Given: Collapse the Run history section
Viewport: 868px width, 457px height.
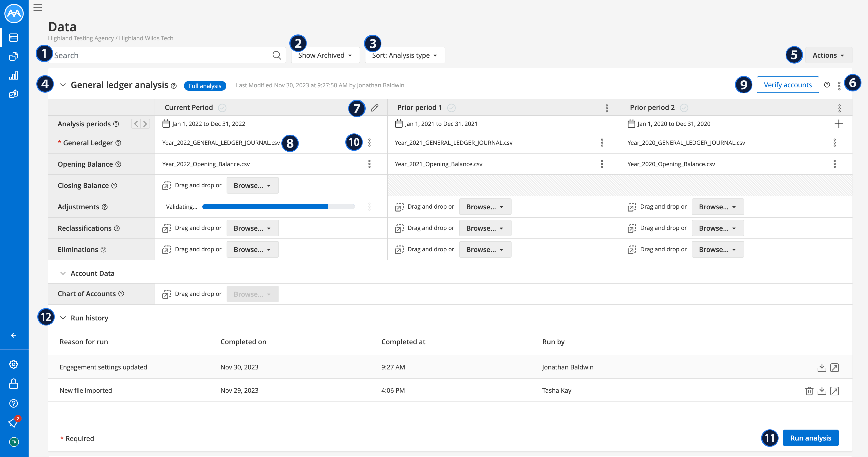Looking at the screenshot, I should 63,318.
